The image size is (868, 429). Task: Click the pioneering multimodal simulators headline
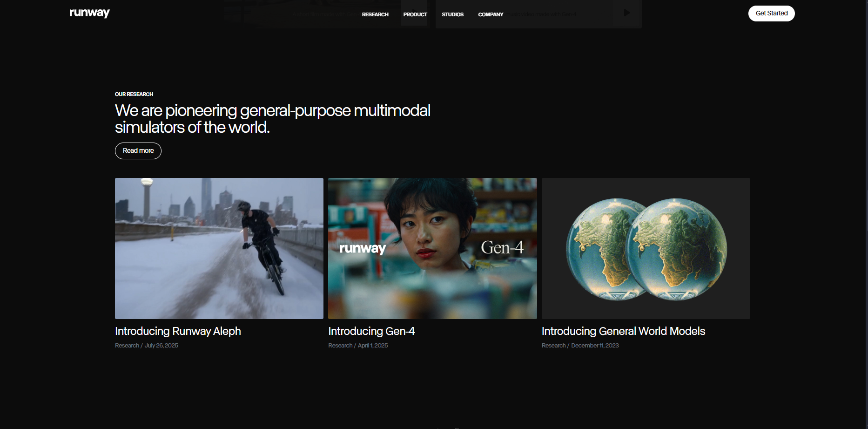[273, 119]
